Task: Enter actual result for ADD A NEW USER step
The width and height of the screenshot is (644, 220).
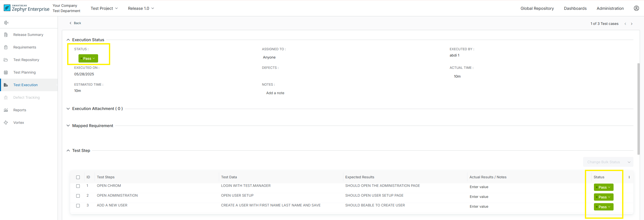Action: click(479, 206)
